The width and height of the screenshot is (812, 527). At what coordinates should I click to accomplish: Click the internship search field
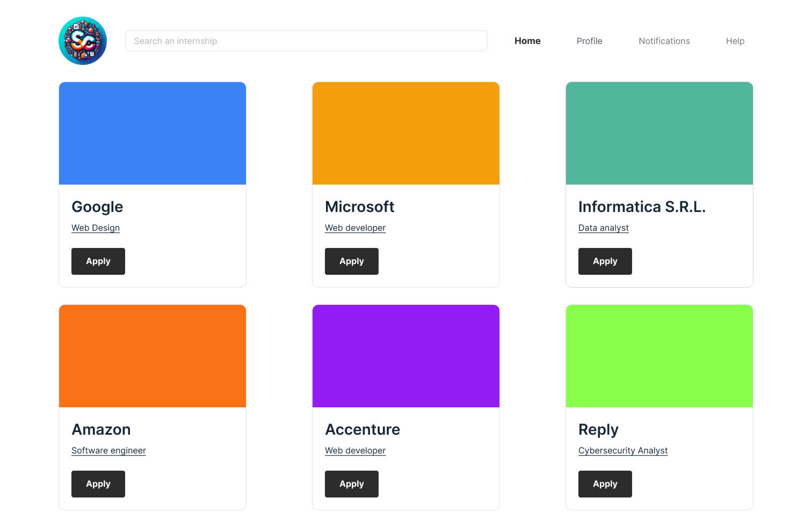tap(306, 41)
